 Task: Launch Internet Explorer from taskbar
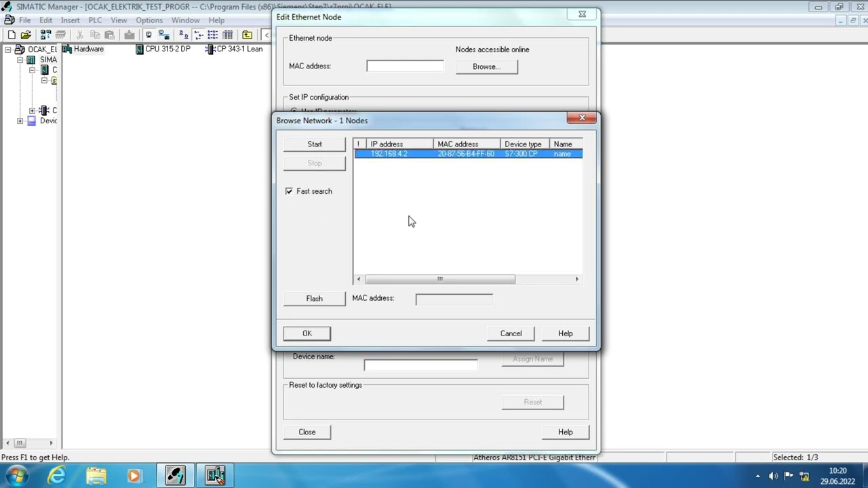tap(56, 476)
